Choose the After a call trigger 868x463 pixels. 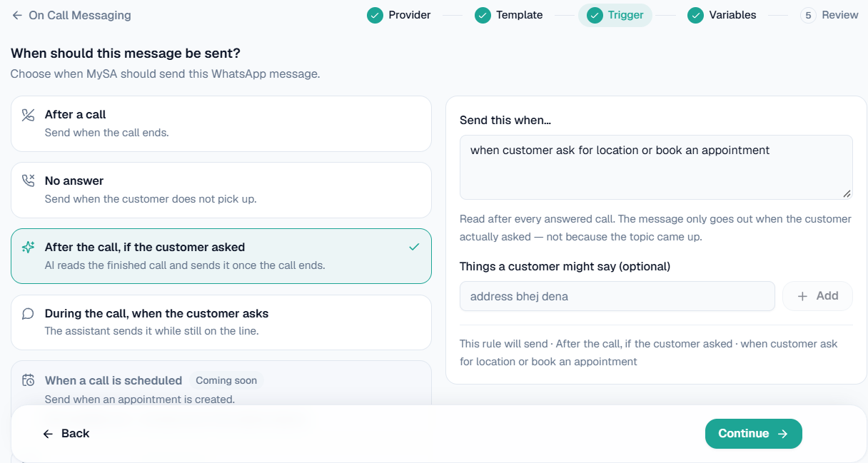[221, 123]
